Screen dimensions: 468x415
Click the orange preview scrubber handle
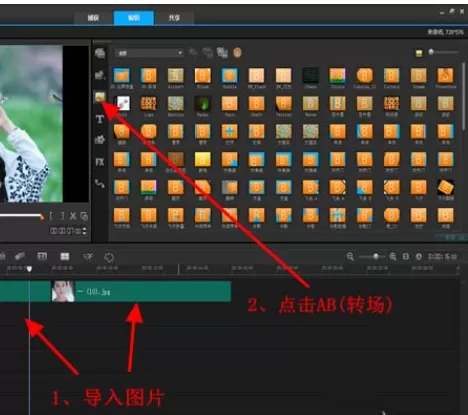[x=42, y=217]
